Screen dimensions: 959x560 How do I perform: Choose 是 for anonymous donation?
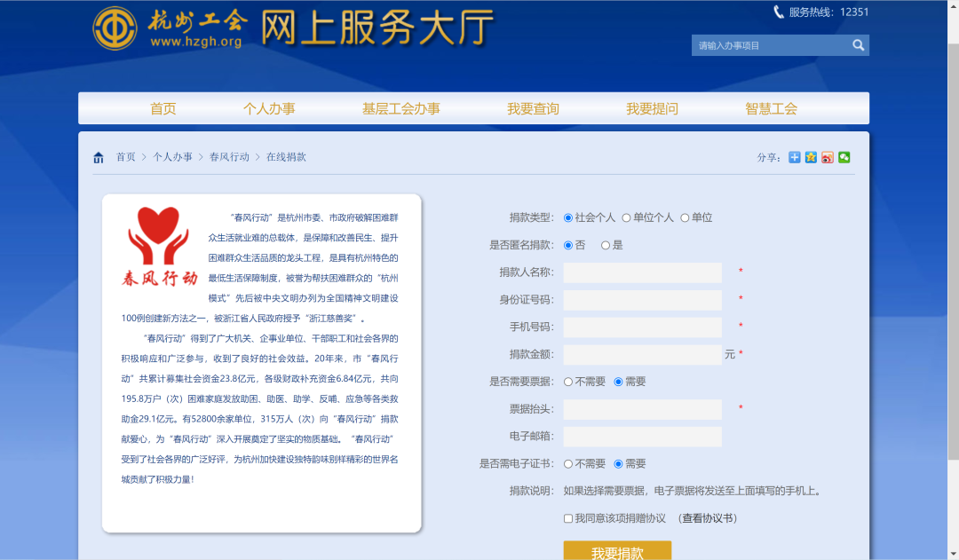point(606,245)
